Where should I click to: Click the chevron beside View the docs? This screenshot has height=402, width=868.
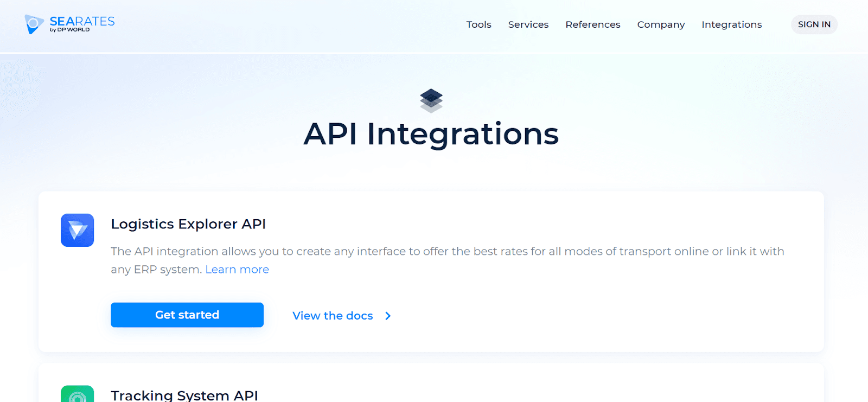(x=388, y=316)
